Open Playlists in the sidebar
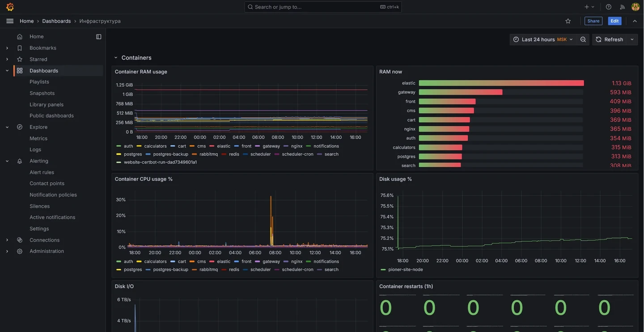644x332 pixels. (x=39, y=82)
